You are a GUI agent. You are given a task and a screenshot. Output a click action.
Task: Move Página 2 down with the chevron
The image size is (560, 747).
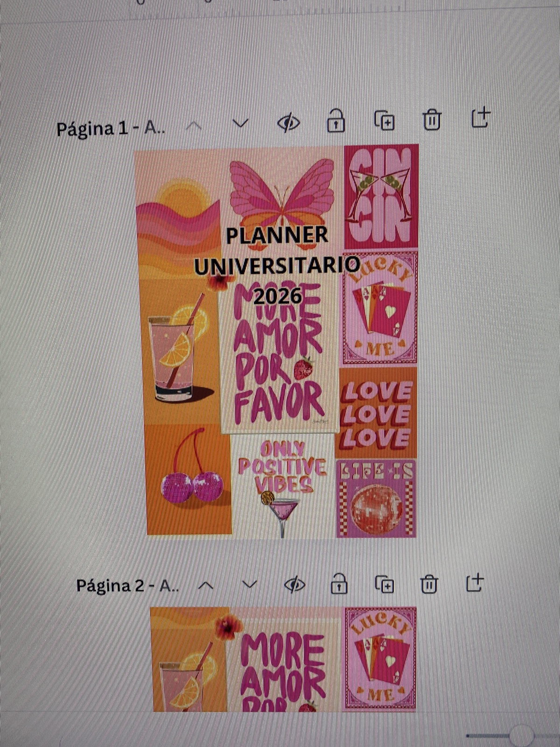250,585
